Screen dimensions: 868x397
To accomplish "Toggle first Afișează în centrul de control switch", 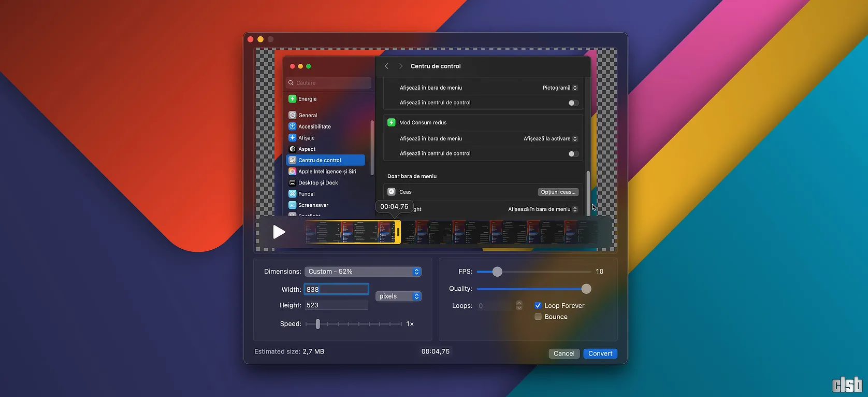I will [x=573, y=103].
